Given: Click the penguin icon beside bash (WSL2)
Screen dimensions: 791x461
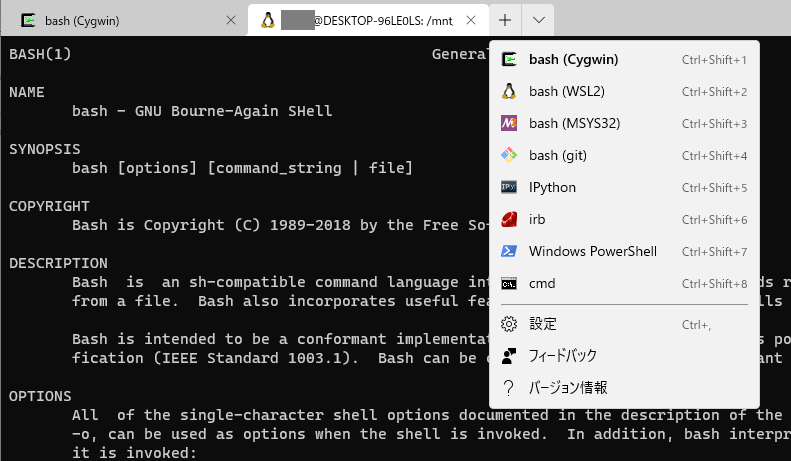Looking at the screenshot, I should 509,91.
